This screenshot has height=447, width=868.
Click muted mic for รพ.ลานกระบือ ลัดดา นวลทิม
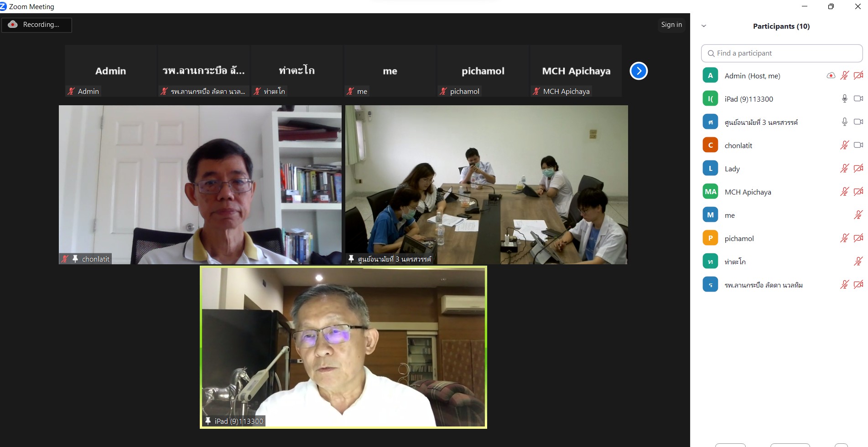point(844,285)
